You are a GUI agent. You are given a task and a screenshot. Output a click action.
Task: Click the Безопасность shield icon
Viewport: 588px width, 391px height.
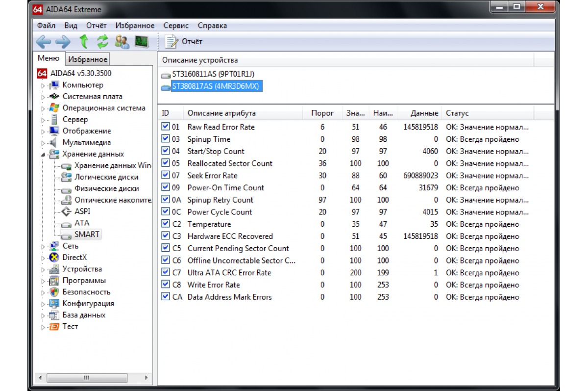coord(54,292)
